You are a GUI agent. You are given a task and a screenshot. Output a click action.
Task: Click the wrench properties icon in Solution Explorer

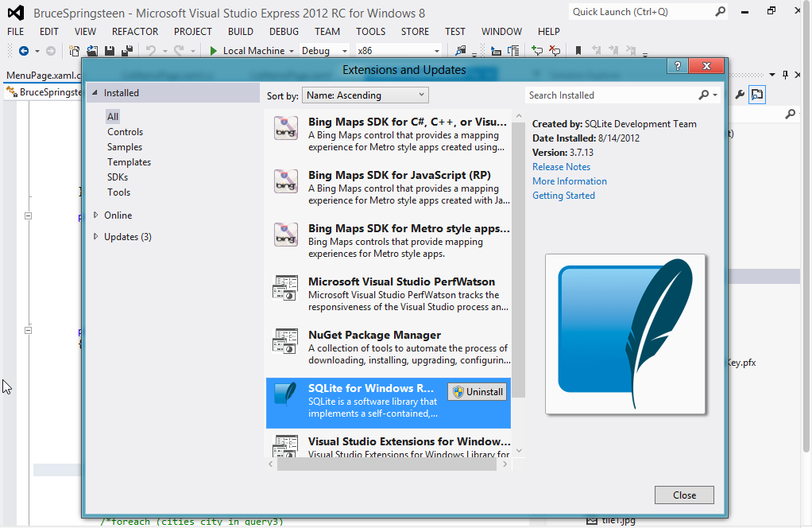pos(740,95)
